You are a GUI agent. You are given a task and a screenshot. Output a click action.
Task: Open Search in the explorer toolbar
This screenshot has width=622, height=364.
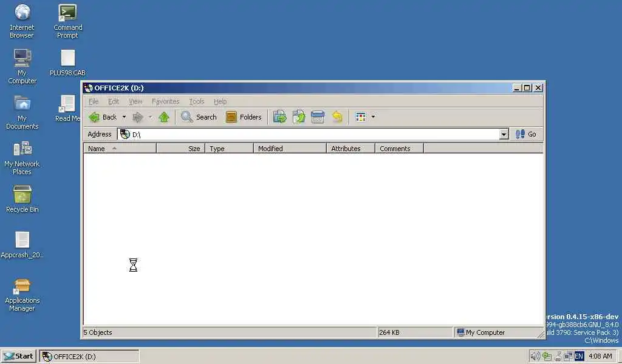click(x=199, y=117)
